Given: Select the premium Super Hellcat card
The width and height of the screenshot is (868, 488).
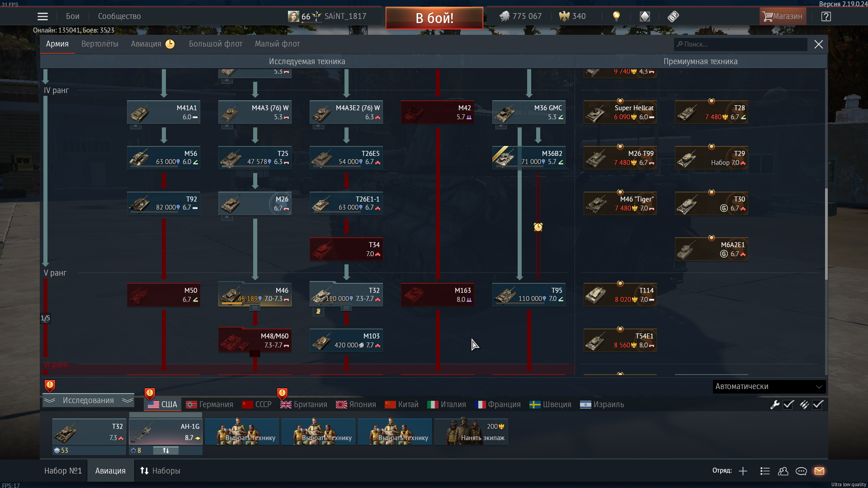Looking at the screenshot, I should [620, 112].
